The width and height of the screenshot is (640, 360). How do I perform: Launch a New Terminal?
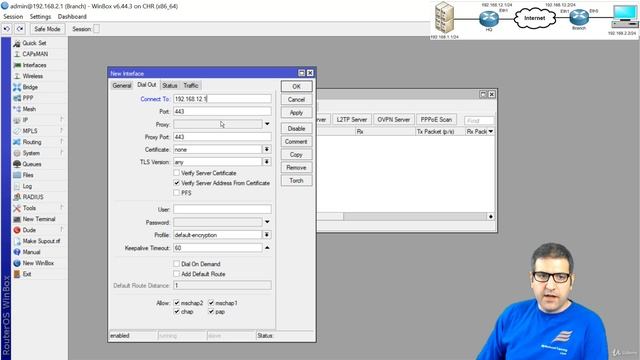[x=38, y=219]
